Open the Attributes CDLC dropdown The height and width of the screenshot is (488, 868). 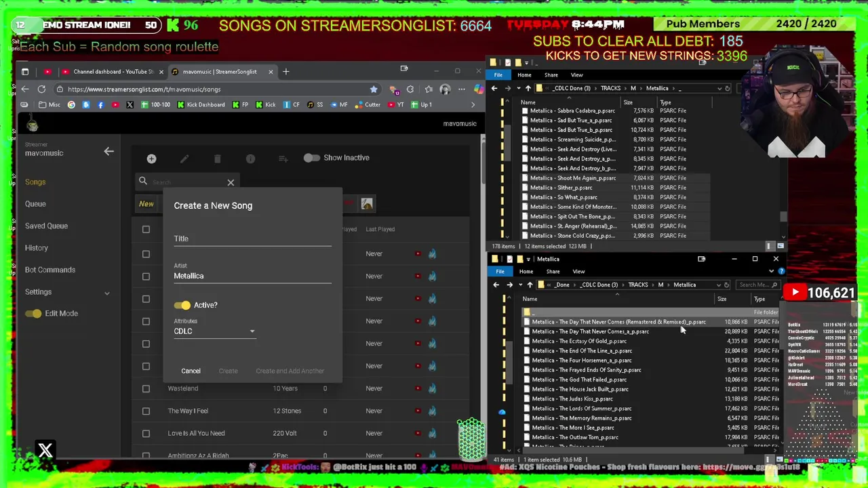point(214,331)
